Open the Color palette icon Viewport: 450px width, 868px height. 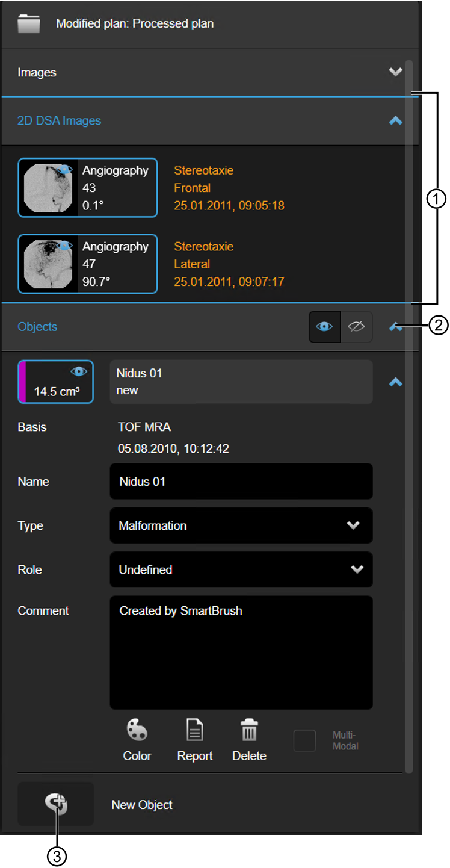(137, 731)
